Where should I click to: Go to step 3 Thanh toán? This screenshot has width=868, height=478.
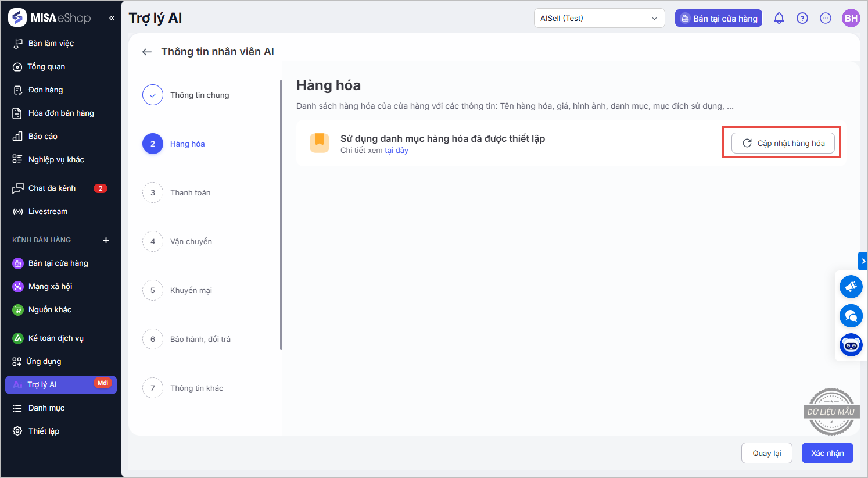(190, 192)
